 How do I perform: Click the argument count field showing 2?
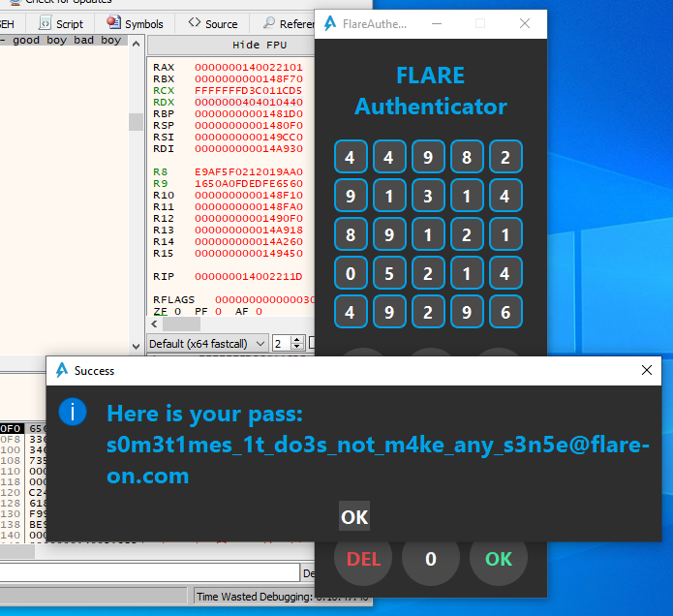(x=282, y=344)
